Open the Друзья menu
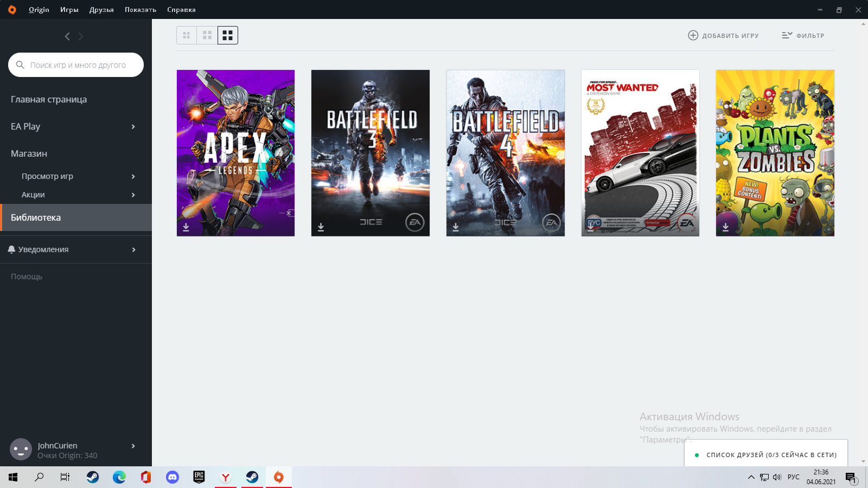The image size is (868, 488). (x=101, y=10)
